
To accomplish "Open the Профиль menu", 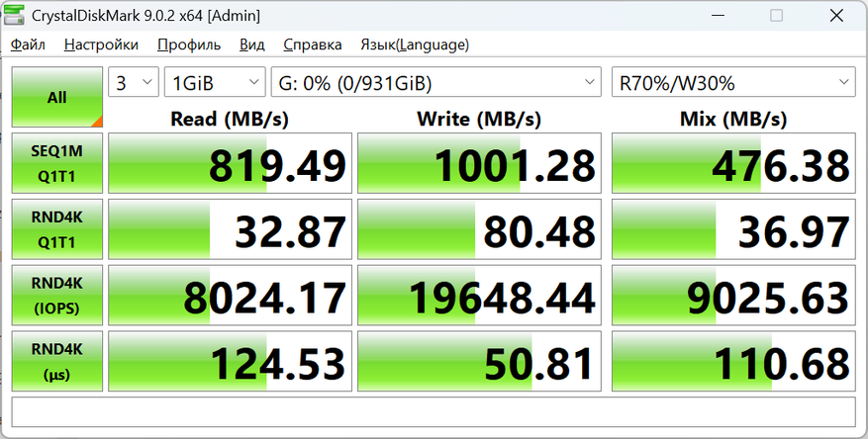I will coord(189,44).
